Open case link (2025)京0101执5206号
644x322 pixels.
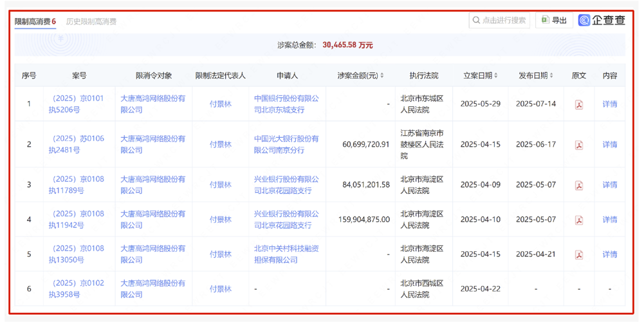(77, 104)
